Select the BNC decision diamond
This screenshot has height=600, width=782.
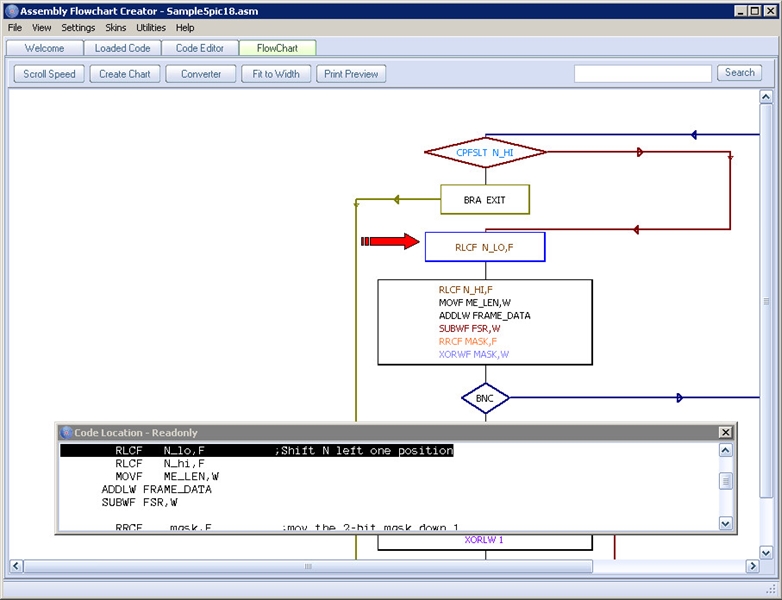[485, 399]
